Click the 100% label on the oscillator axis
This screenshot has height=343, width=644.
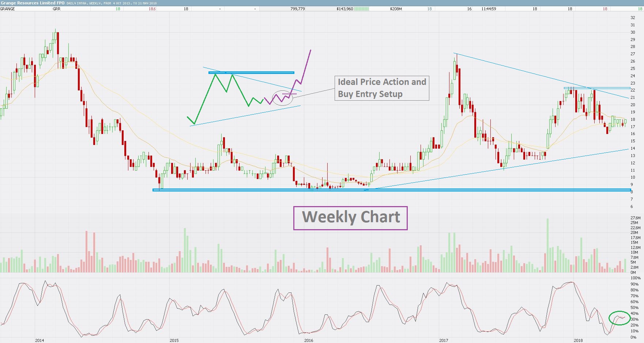tap(636, 278)
